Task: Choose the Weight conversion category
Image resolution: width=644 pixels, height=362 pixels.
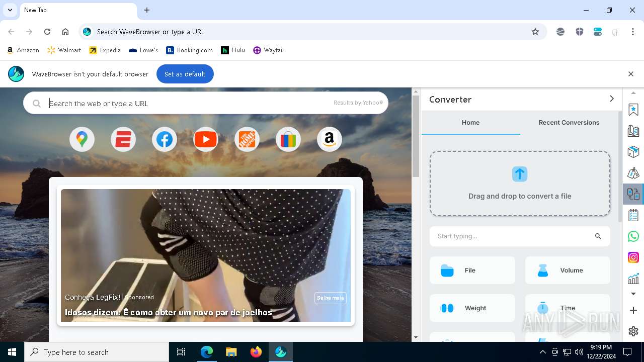Action: click(x=472, y=308)
